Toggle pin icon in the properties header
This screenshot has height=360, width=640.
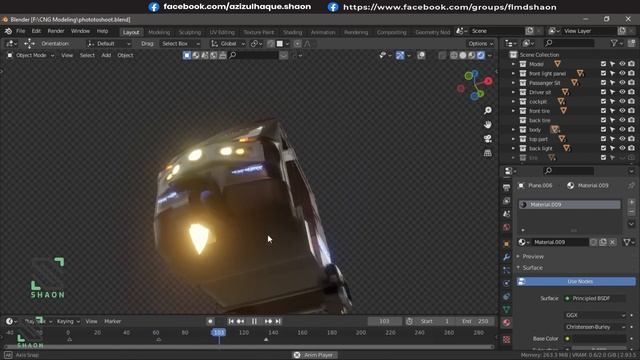631,185
